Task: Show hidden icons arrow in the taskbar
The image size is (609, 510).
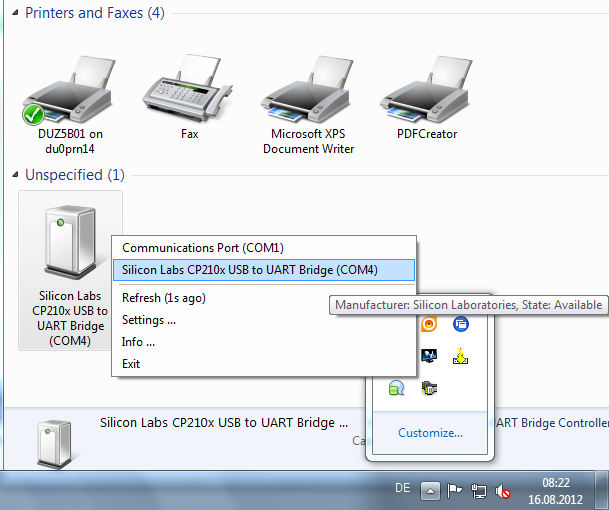Action: (x=430, y=491)
